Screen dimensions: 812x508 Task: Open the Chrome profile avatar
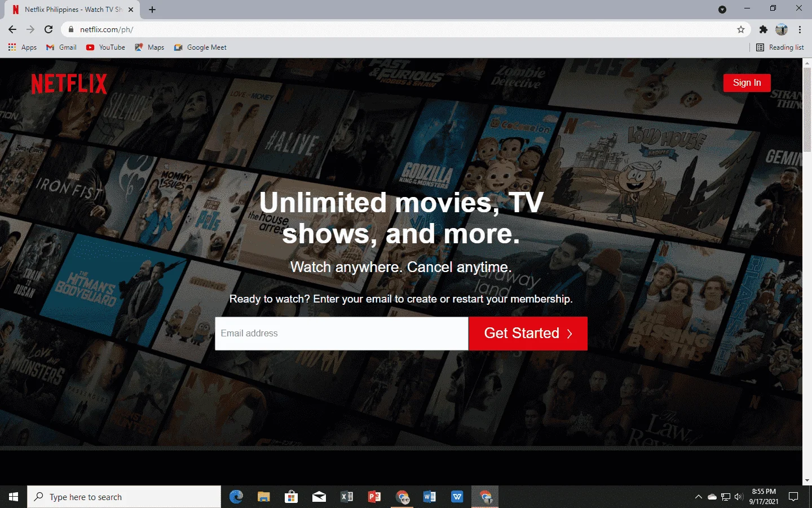coord(782,29)
